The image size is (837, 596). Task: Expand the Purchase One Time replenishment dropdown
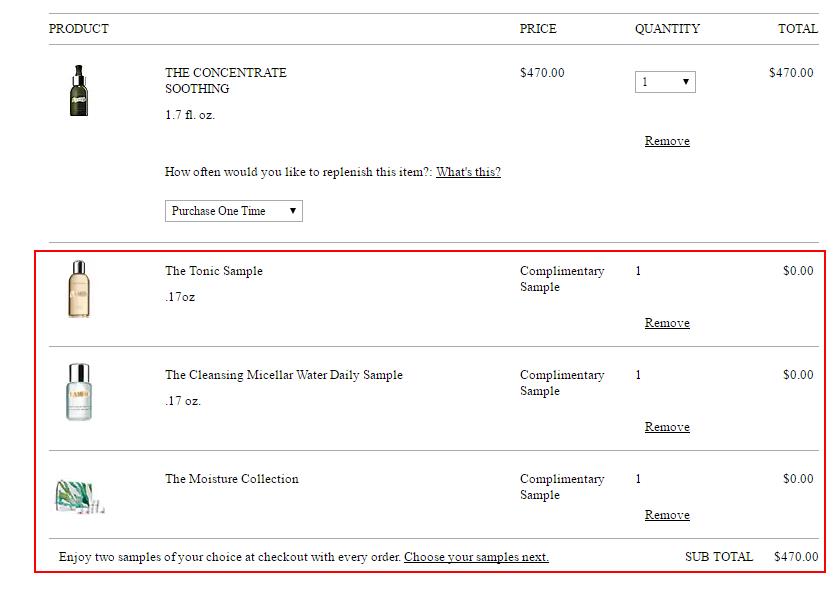point(233,211)
